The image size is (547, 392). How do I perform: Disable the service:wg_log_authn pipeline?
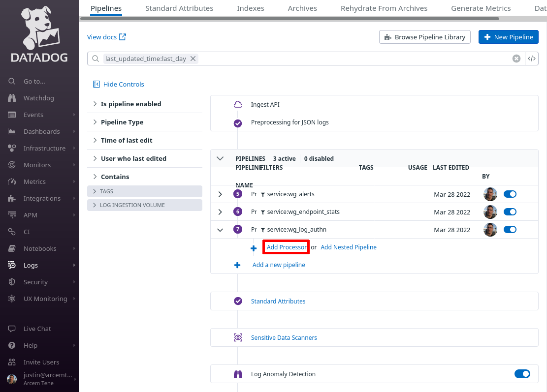coord(510,230)
